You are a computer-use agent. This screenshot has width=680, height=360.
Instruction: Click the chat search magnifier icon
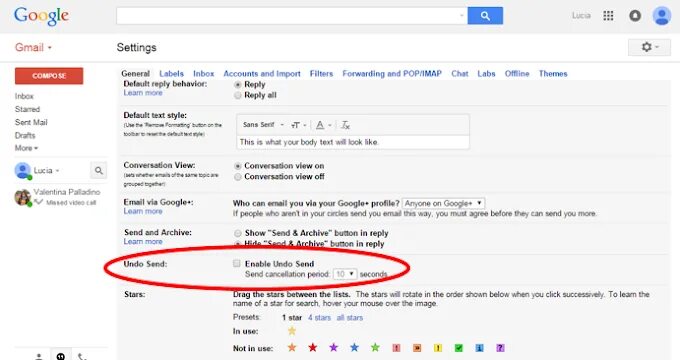[98, 170]
